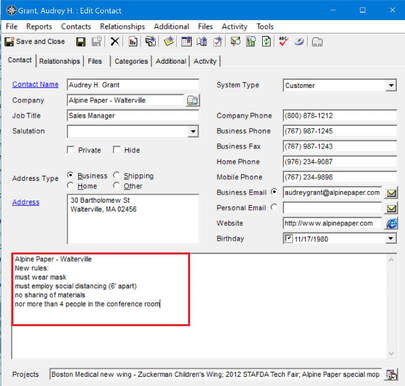
Task: Click the Projects field listing Boston Medical new wing
Action: coord(216,374)
